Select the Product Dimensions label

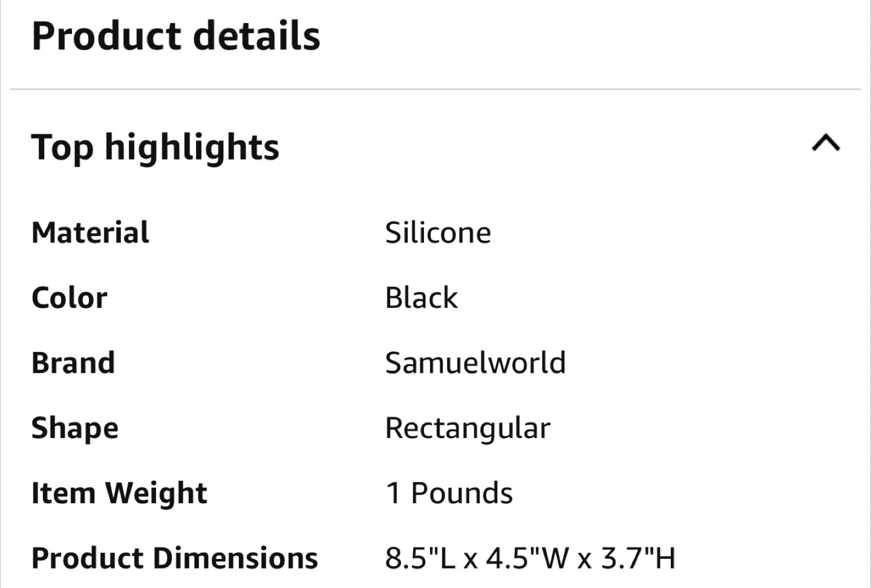coord(174,558)
